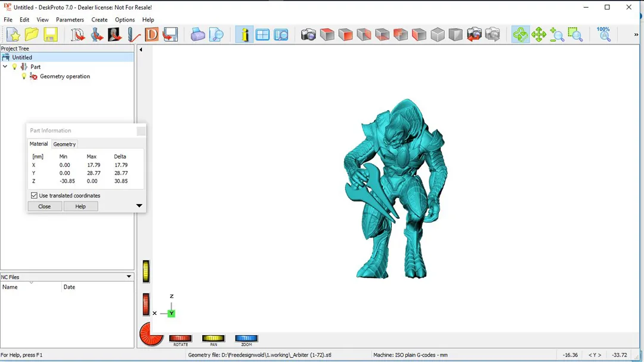Select the dark-gray cube view icon
Screen dimensions: 644x362
[456, 35]
